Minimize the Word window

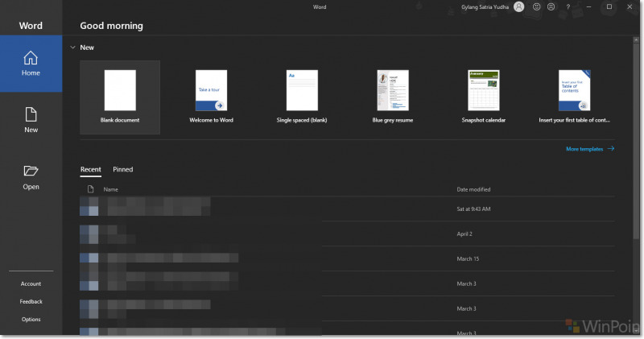tap(588, 6)
